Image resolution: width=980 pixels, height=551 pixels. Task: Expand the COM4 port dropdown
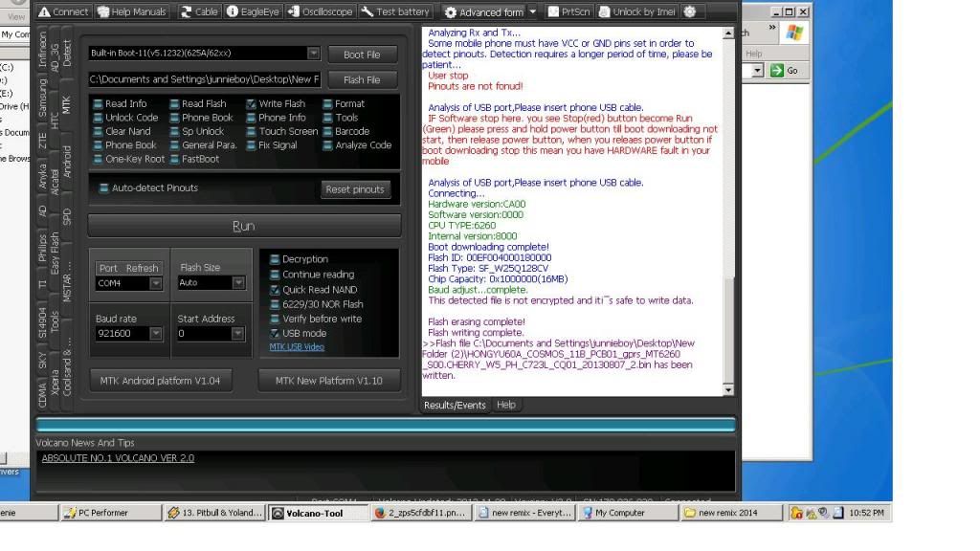[155, 283]
